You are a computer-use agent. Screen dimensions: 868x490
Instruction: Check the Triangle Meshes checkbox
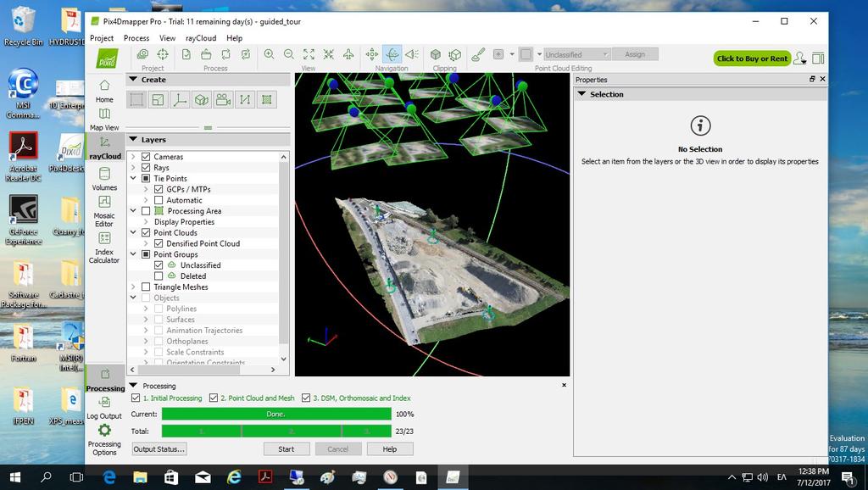146,287
